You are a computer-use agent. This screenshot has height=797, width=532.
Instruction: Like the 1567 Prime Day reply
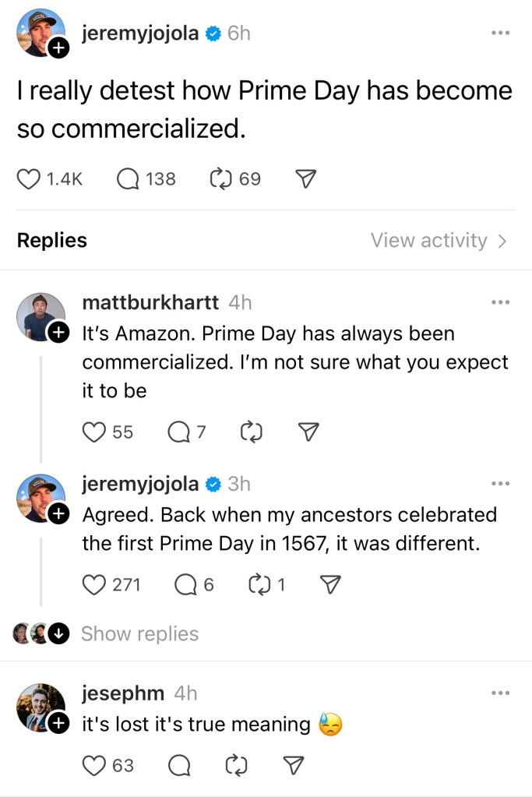pos(94,584)
